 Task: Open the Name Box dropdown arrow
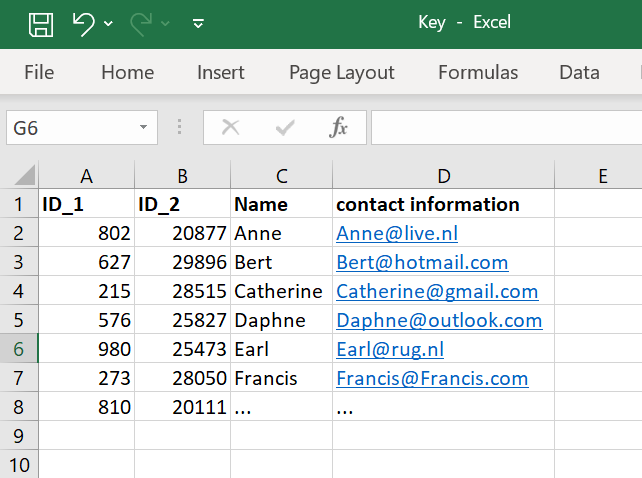pos(144,128)
